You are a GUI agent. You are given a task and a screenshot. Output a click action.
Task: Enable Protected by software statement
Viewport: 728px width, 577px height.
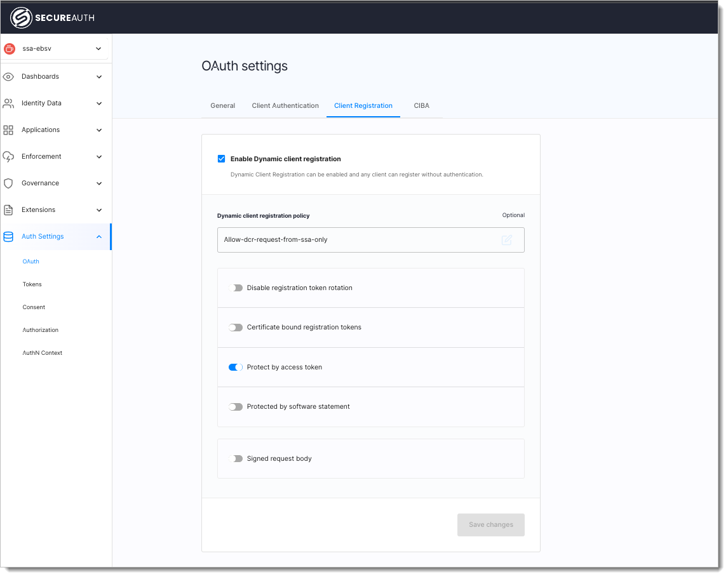pos(236,407)
